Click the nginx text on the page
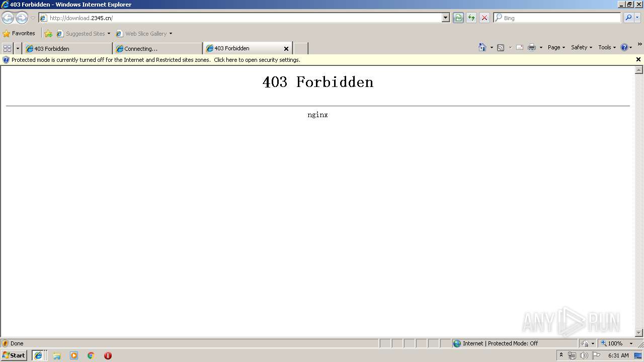The width and height of the screenshot is (644, 362). tap(318, 115)
